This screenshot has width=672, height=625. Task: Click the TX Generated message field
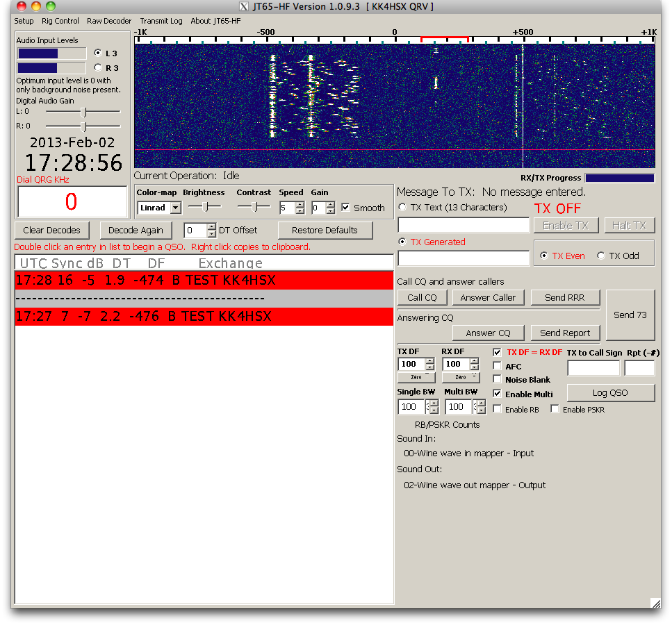[464, 258]
